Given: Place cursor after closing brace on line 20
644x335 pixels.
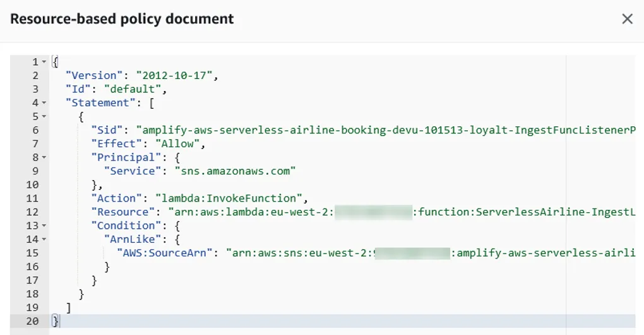Looking at the screenshot, I should click(59, 321).
